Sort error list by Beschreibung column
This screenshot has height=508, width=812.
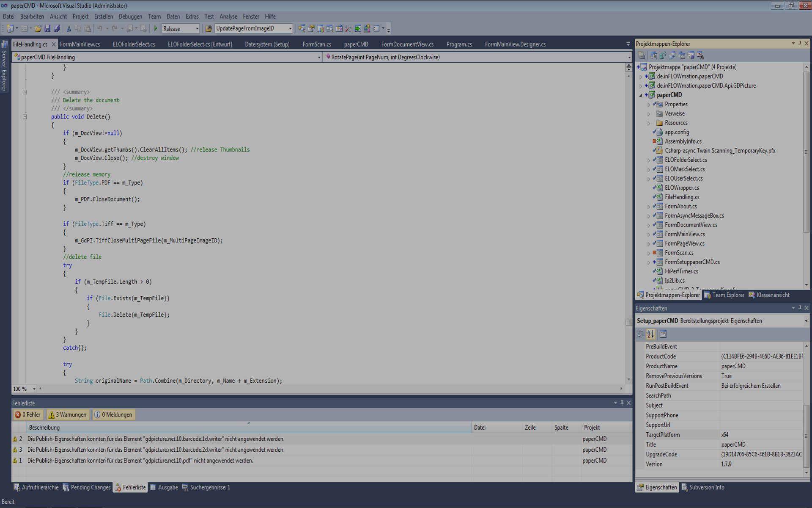click(x=249, y=428)
